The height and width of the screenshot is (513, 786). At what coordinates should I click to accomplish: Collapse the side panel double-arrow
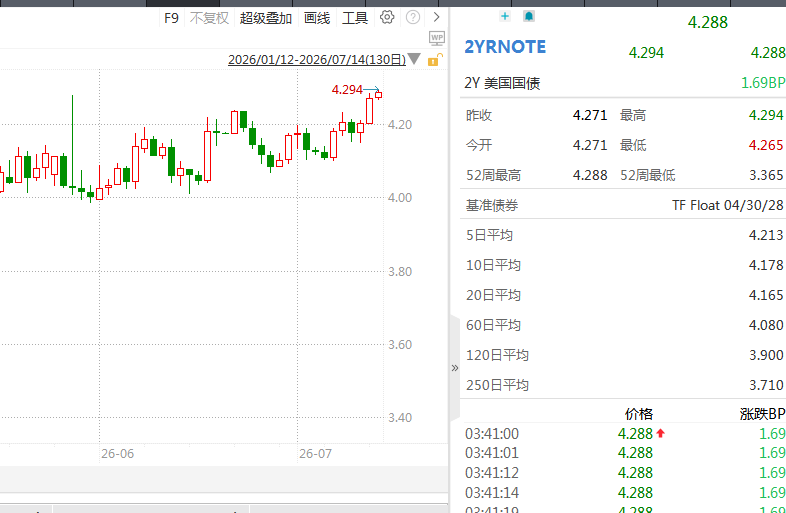455,368
